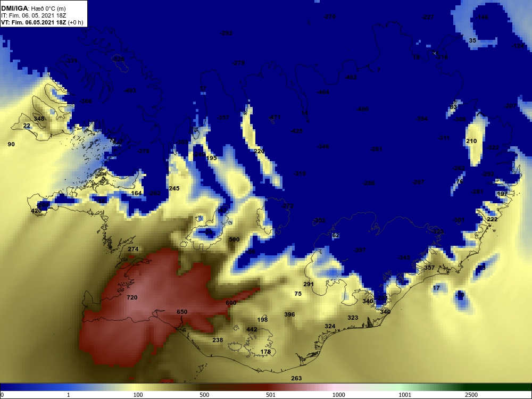Click the '-366' value on the map
This screenshot has height=399, width=532.
pyautogui.click(x=86, y=101)
